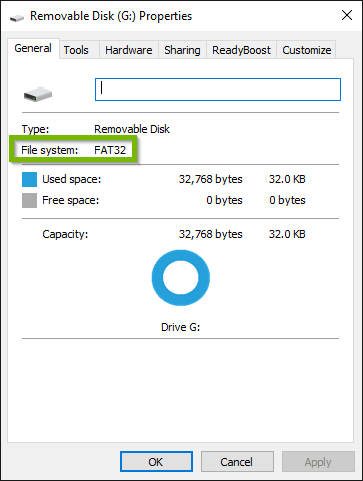Viewport: 363px width, 481px height.
Task: Click the 'Used space:' label
Action: pos(71,179)
